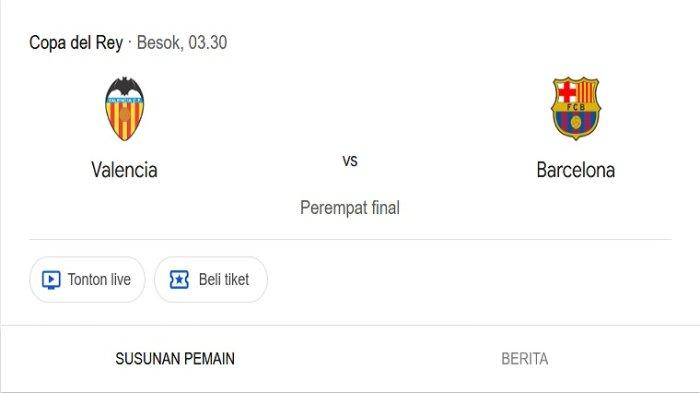Image resolution: width=700 pixels, height=393 pixels.
Task: Open the Copa del Rey competition title
Action: tap(76, 43)
